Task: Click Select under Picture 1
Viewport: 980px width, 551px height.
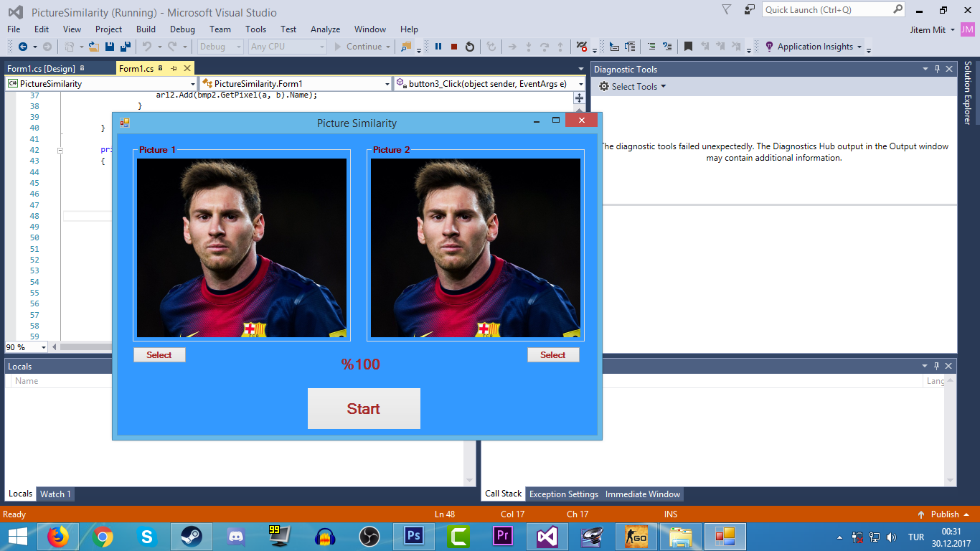Action: (x=159, y=355)
